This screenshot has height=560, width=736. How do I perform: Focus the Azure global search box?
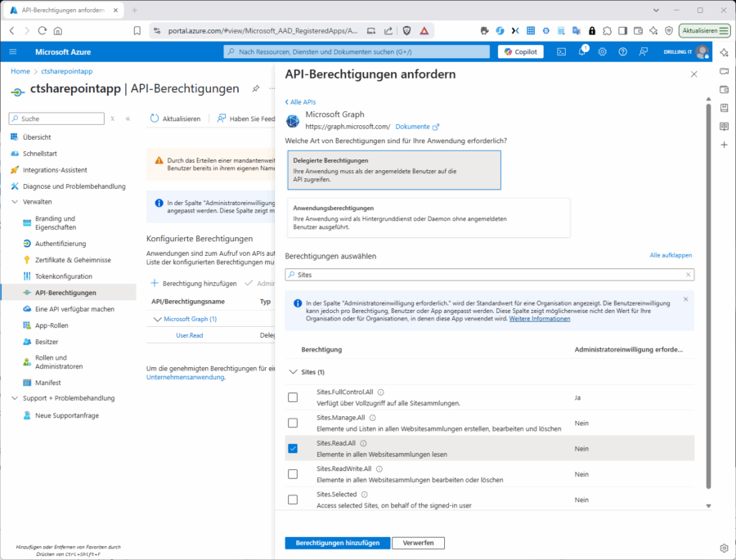click(x=357, y=52)
